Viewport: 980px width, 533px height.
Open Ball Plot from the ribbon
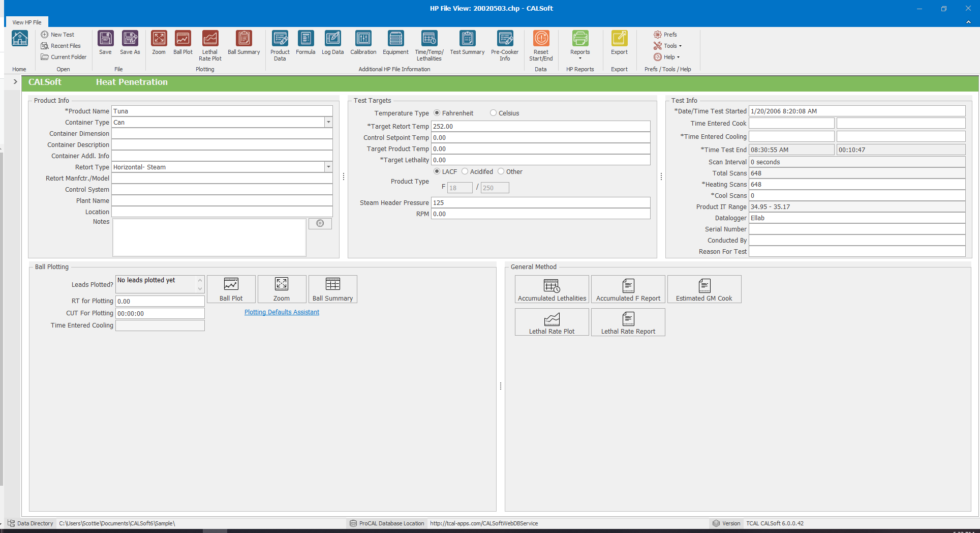pos(183,43)
